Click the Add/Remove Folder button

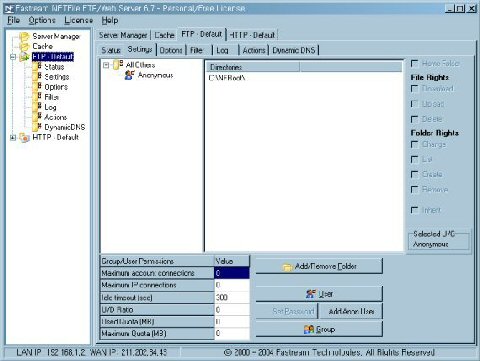pos(319,266)
